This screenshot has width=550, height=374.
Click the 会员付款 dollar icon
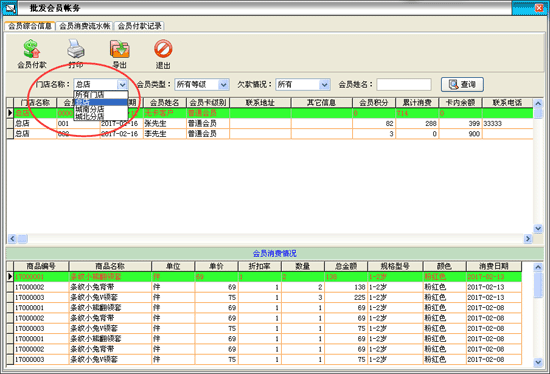pyautogui.click(x=32, y=49)
